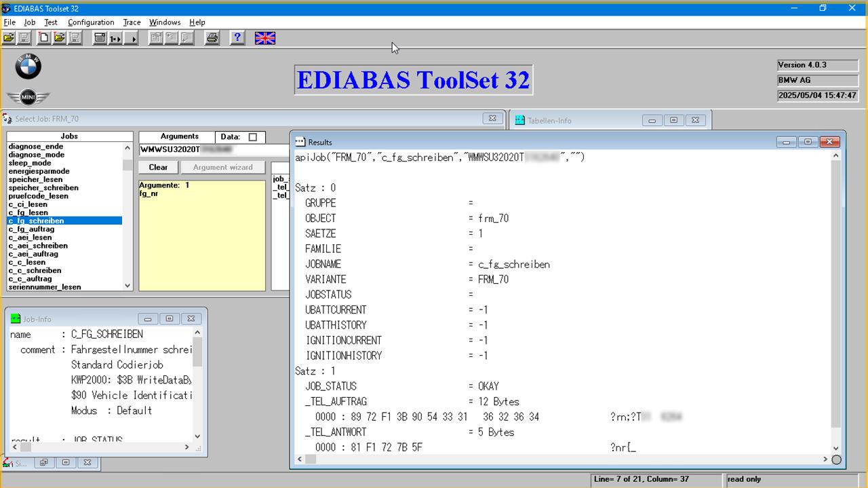Click the Results window title icon

tap(300, 142)
